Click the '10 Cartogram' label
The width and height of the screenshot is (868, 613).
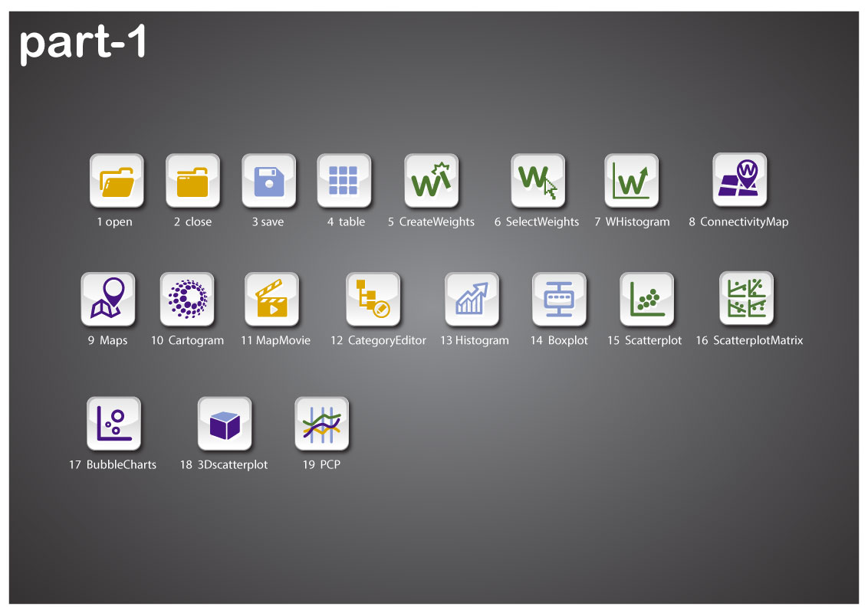(187, 340)
